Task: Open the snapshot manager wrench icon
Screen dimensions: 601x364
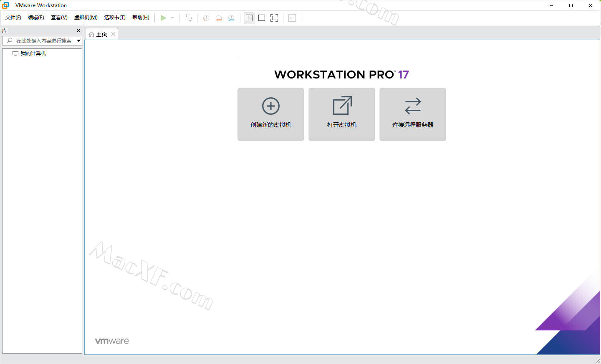Action: click(231, 18)
